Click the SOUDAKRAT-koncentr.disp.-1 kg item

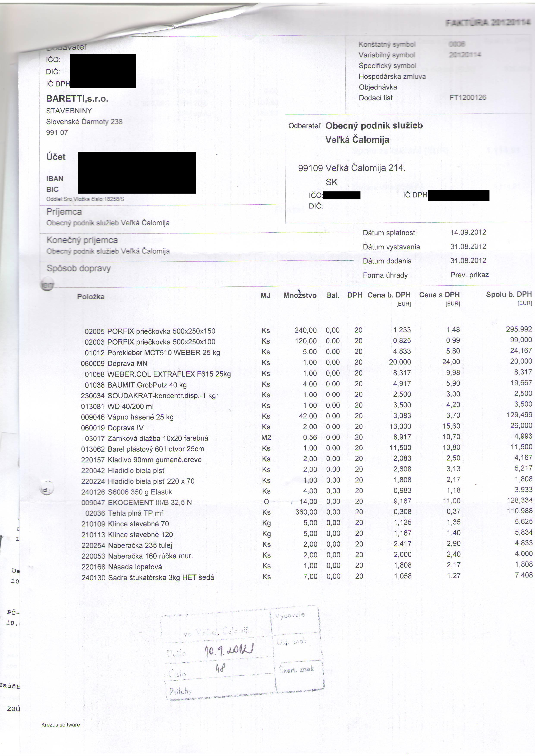pos(148,395)
